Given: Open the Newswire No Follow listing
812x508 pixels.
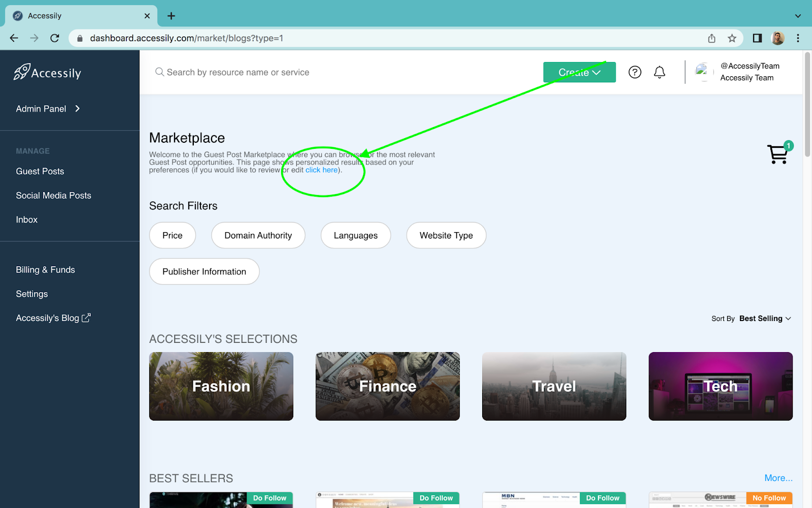Looking at the screenshot, I should coord(721,500).
